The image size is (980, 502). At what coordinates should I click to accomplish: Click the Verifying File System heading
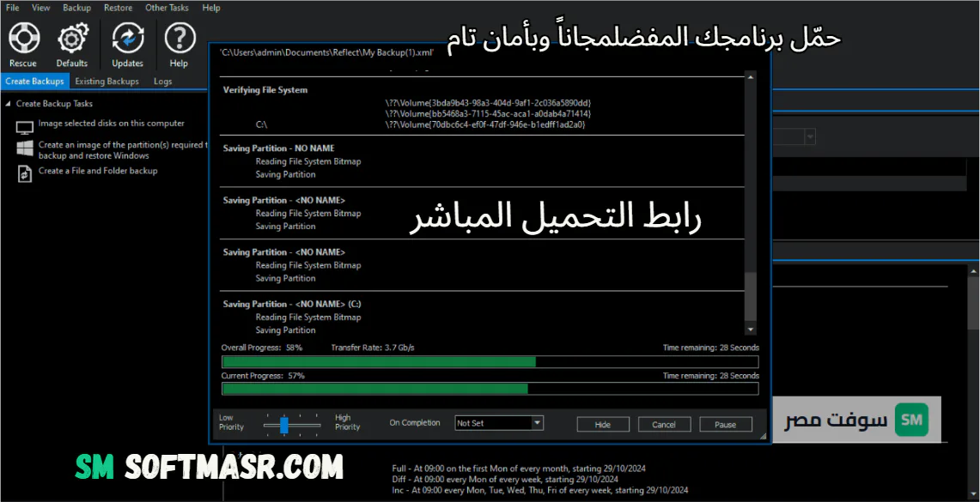[265, 90]
